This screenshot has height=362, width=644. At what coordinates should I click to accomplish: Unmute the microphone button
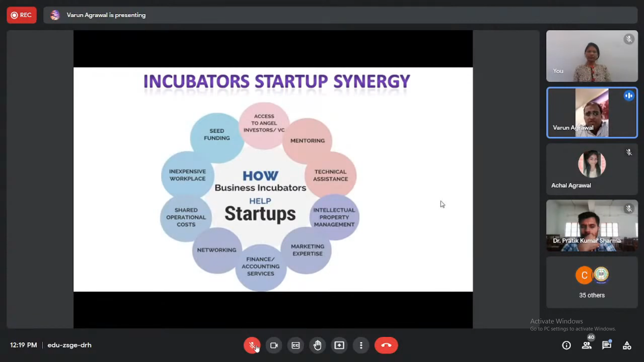pyautogui.click(x=252, y=345)
